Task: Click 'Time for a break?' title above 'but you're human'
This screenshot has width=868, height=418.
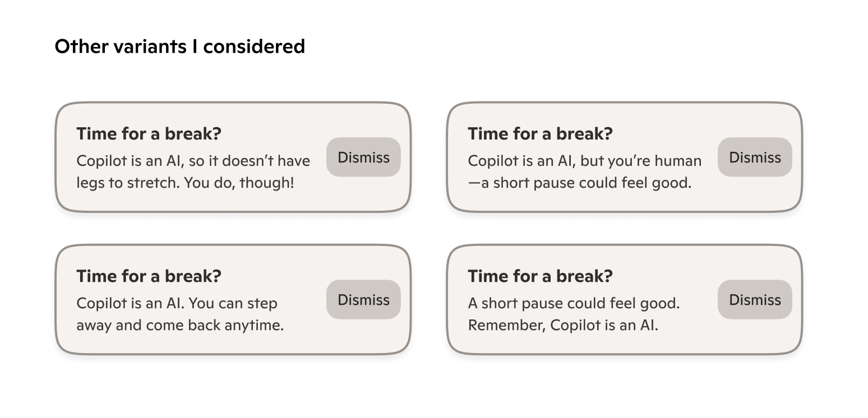Action: (540, 134)
